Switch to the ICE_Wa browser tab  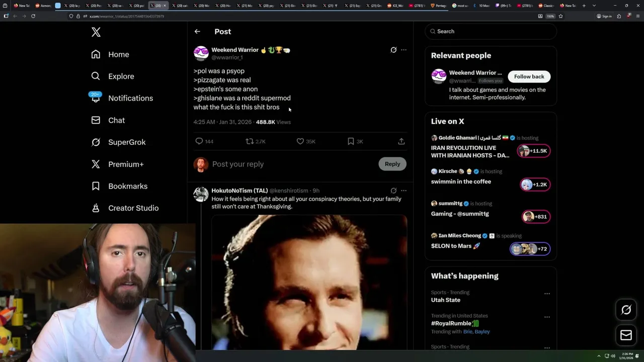(396, 6)
